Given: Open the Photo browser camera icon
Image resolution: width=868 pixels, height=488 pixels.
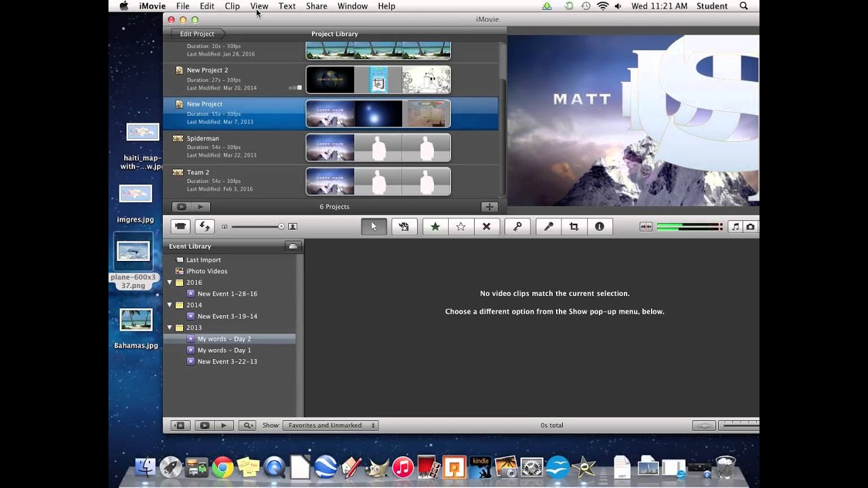Looking at the screenshot, I should tap(751, 227).
